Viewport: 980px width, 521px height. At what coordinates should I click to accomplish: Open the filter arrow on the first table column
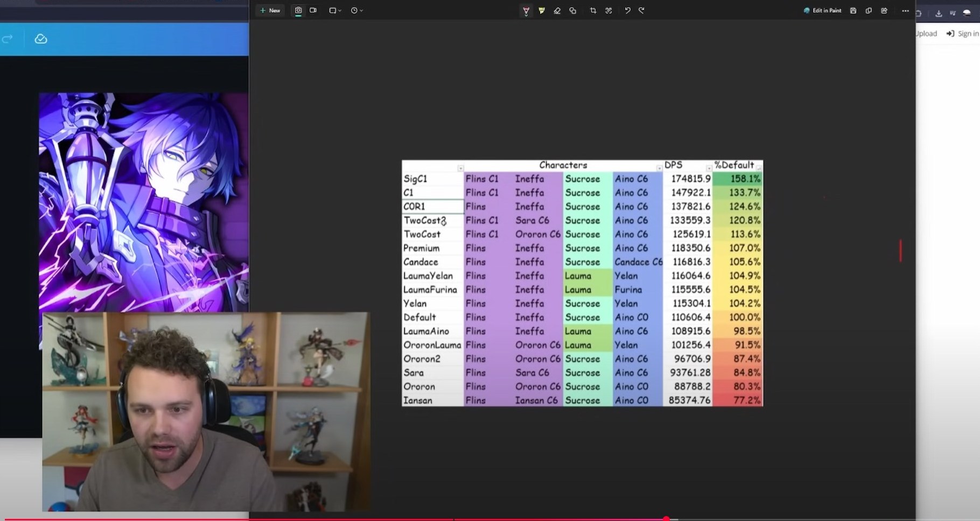tap(460, 168)
